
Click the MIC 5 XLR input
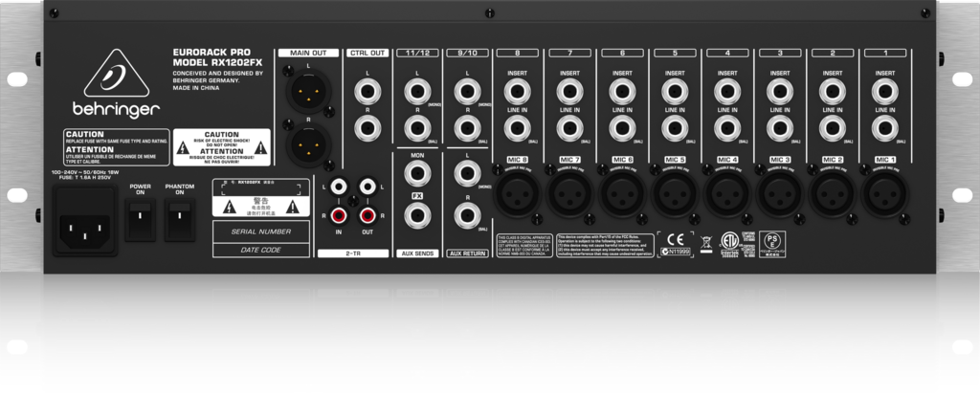675,193
